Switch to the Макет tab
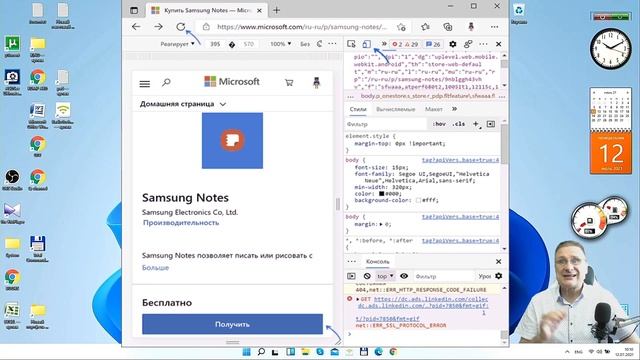Viewport: 640px width, 360px height. (x=433, y=109)
